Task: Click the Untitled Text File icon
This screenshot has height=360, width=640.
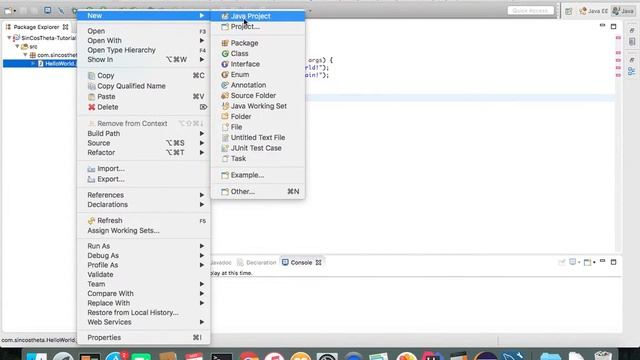Action: click(225, 138)
